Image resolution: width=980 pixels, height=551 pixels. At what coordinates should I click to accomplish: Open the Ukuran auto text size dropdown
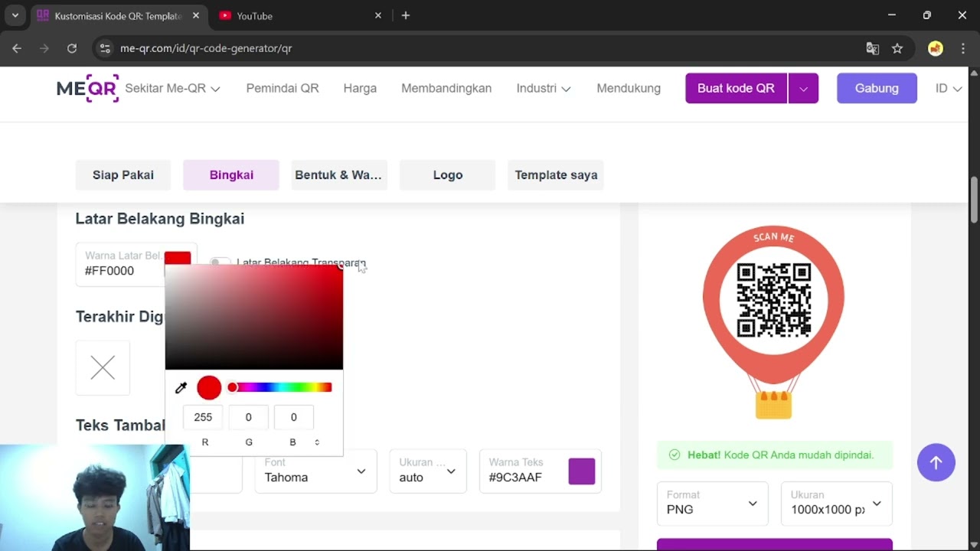428,471
